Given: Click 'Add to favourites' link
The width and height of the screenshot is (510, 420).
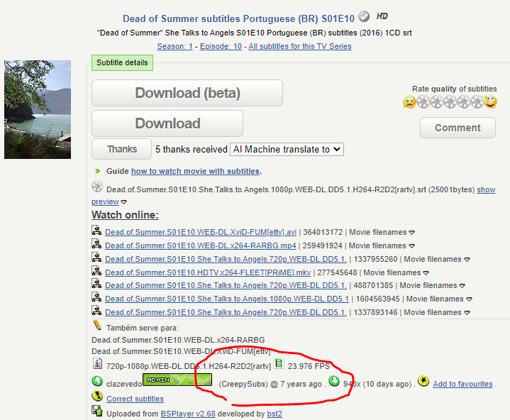Looking at the screenshot, I should 462,384.
